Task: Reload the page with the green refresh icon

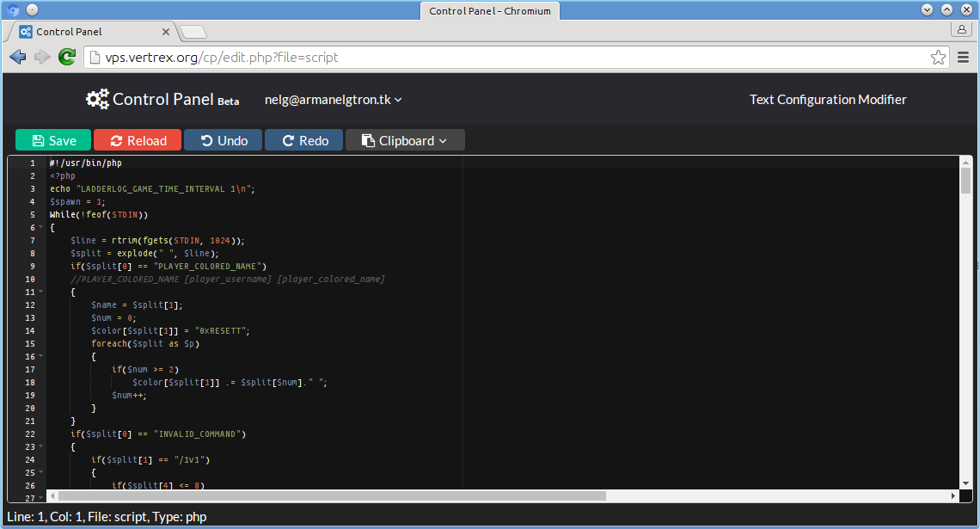Action: (67, 58)
